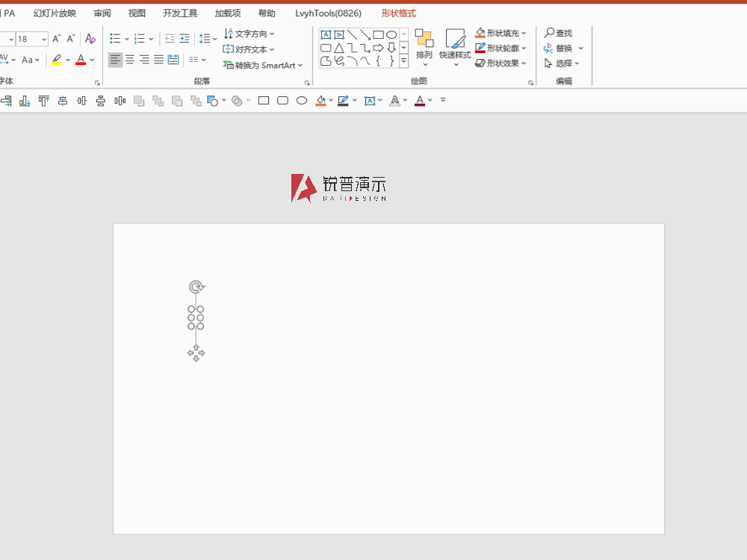
Task: Select the right block arrow shape
Action: (378, 48)
